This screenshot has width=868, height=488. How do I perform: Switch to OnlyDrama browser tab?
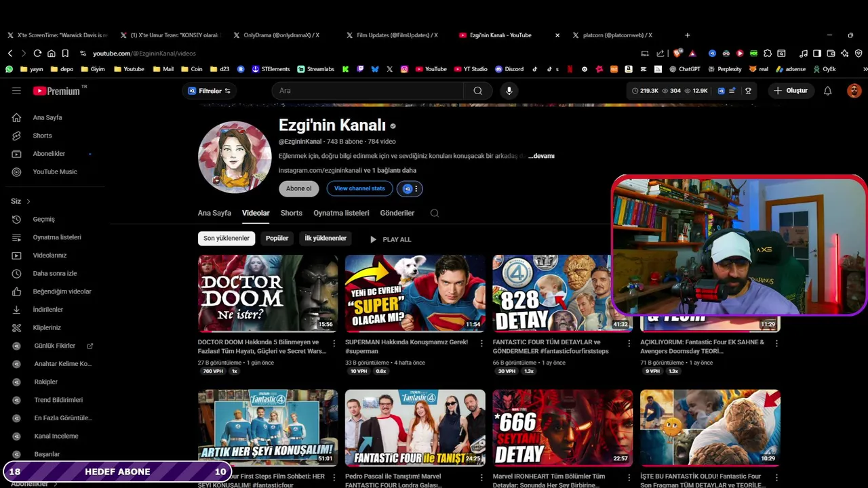click(281, 35)
